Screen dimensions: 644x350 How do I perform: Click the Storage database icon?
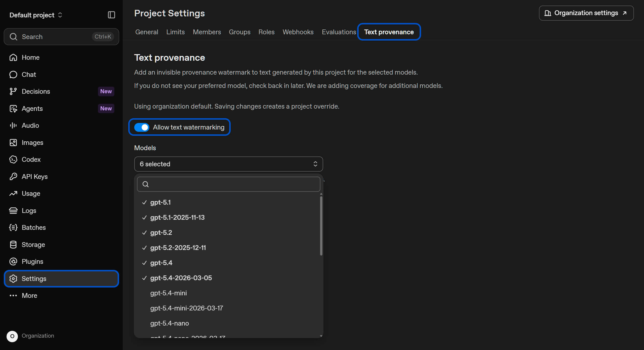click(x=13, y=245)
